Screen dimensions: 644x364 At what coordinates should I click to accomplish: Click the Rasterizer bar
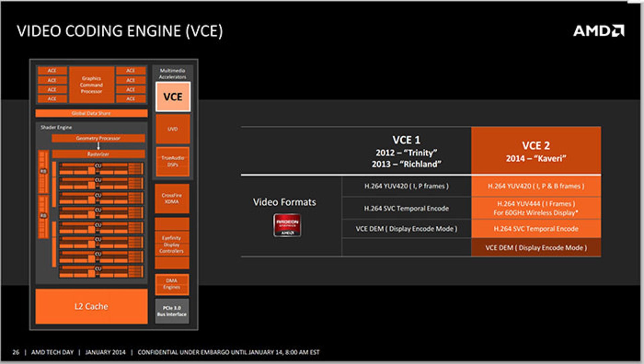98,154
